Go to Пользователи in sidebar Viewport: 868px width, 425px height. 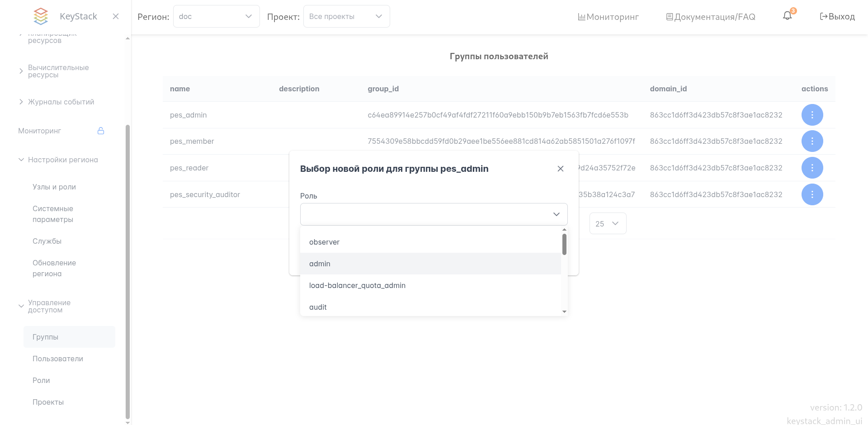pyautogui.click(x=58, y=359)
